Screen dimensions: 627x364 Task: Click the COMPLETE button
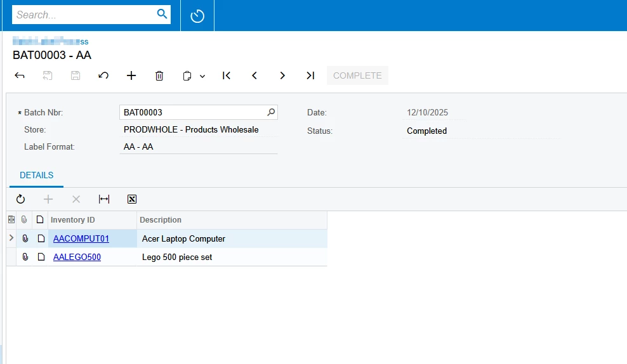coord(357,75)
